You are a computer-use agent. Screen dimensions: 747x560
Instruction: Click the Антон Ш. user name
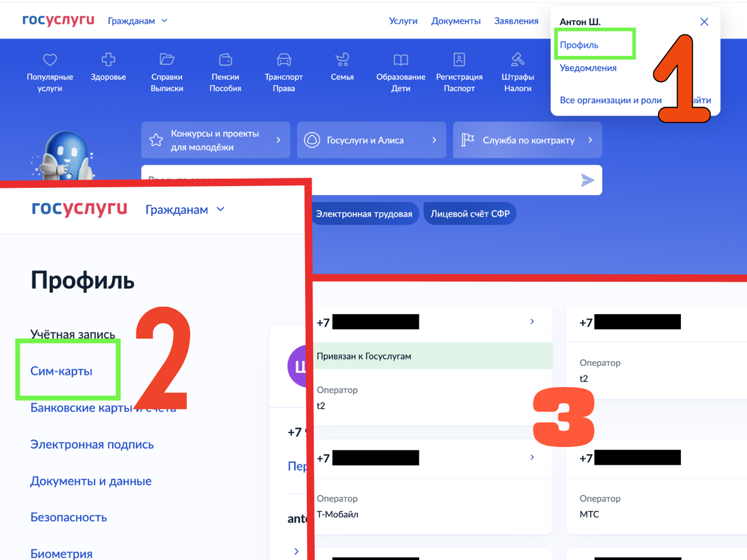point(580,22)
